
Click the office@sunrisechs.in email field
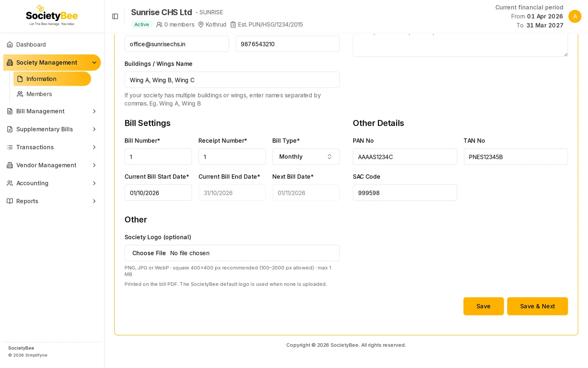177,44
